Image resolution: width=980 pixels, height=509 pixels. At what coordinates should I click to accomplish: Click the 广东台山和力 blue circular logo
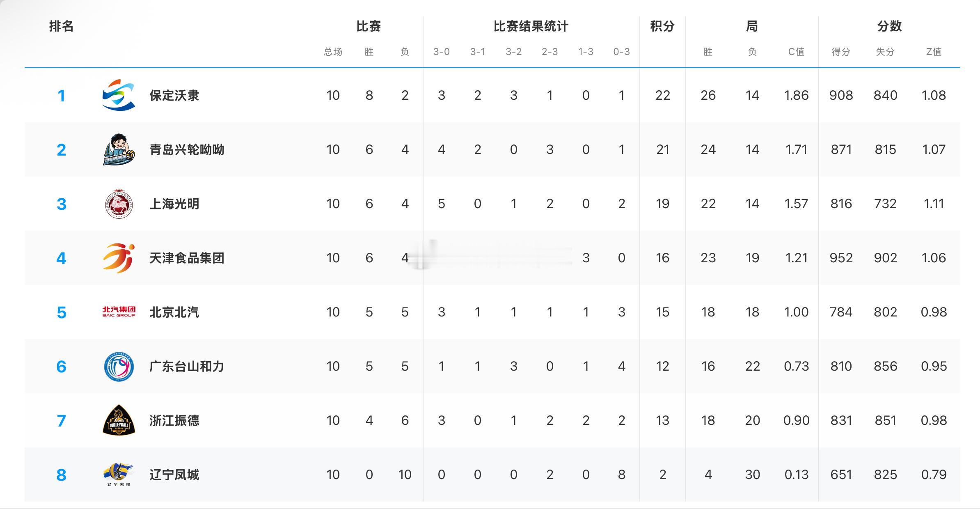(x=119, y=366)
